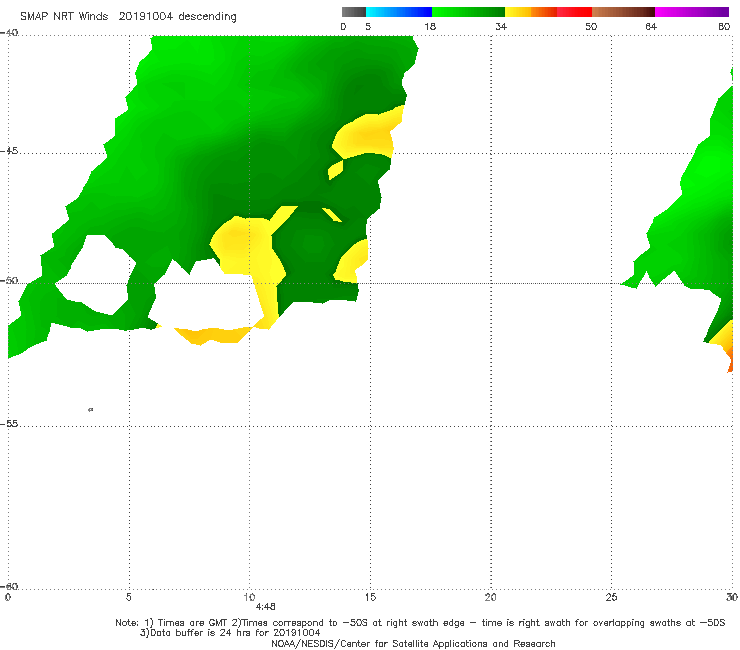740x650 pixels.
Task: Click the swath time label '4:48'
Action: 265,607
